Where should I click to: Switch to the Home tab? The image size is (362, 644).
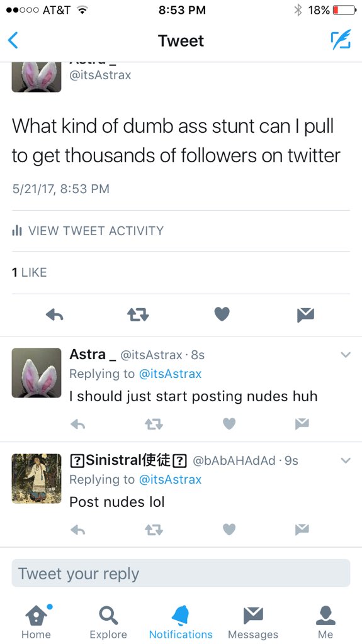tap(37, 621)
